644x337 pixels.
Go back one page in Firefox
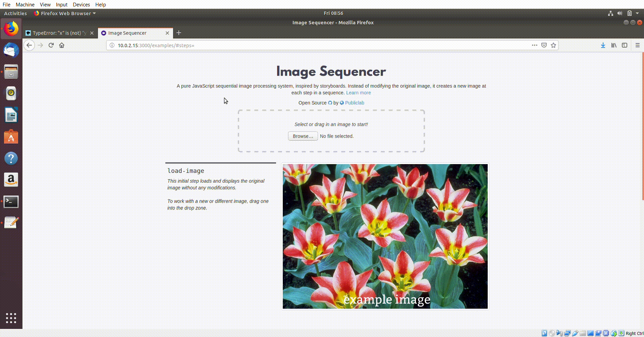tap(29, 45)
